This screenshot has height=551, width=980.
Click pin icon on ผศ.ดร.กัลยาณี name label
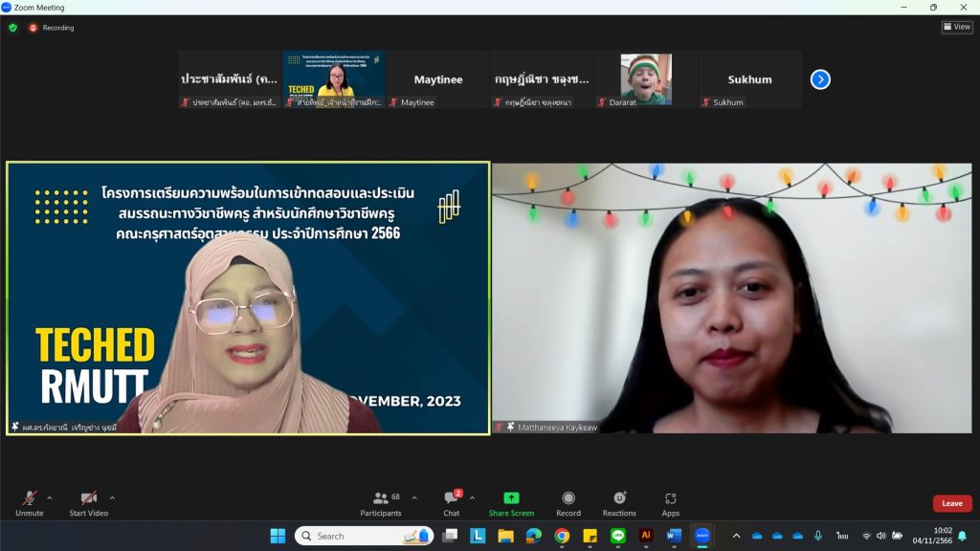[x=15, y=427]
